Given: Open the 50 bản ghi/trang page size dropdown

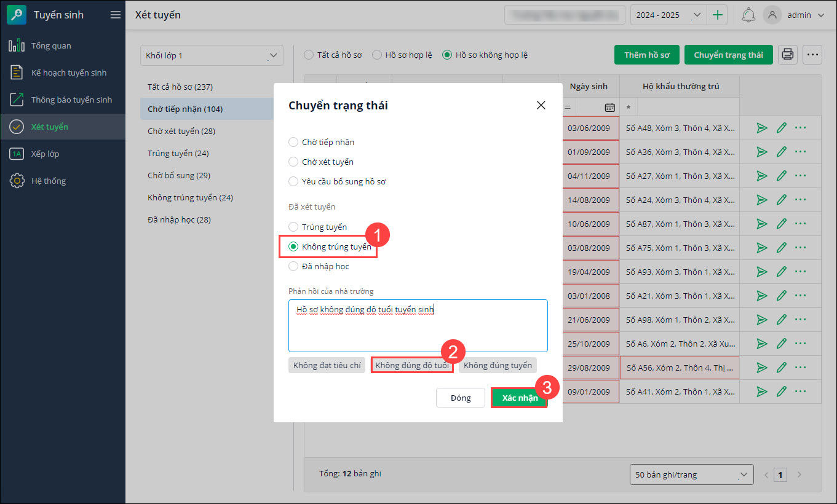Looking at the screenshot, I should click(x=692, y=474).
